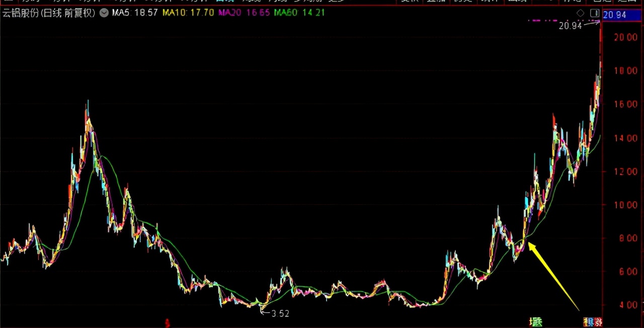644x328 pixels.
Task: Click the diamond icon in the top right toolbar
Action: 580,13
